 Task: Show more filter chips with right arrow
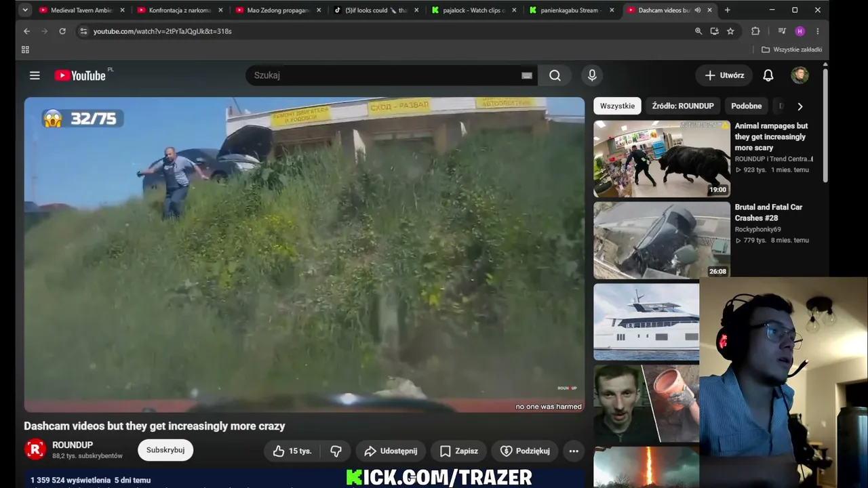coord(800,106)
